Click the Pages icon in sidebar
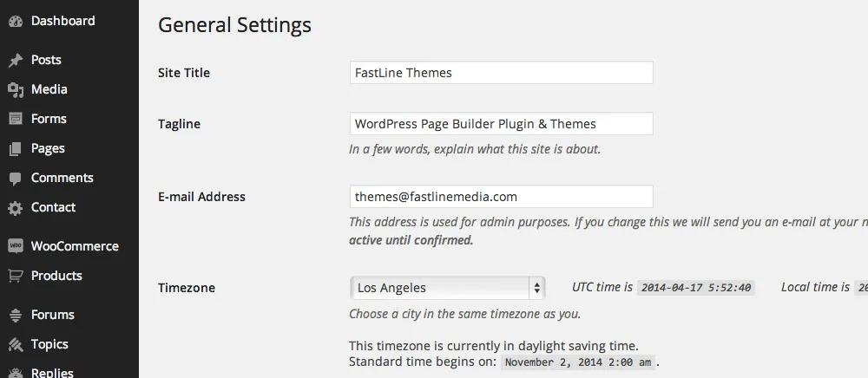Image resolution: width=868 pixels, height=378 pixels. (15, 148)
